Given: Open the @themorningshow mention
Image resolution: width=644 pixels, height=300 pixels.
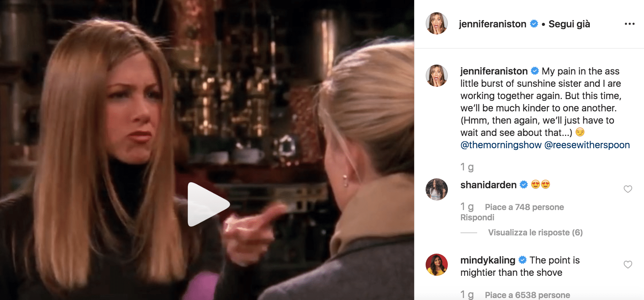Looking at the screenshot, I should click(x=501, y=145).
